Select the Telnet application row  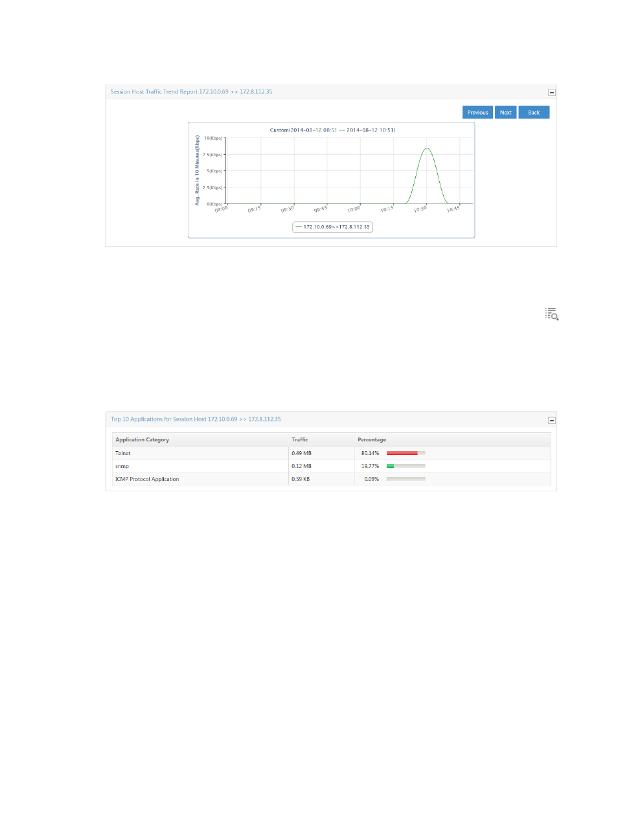(331, 453)
